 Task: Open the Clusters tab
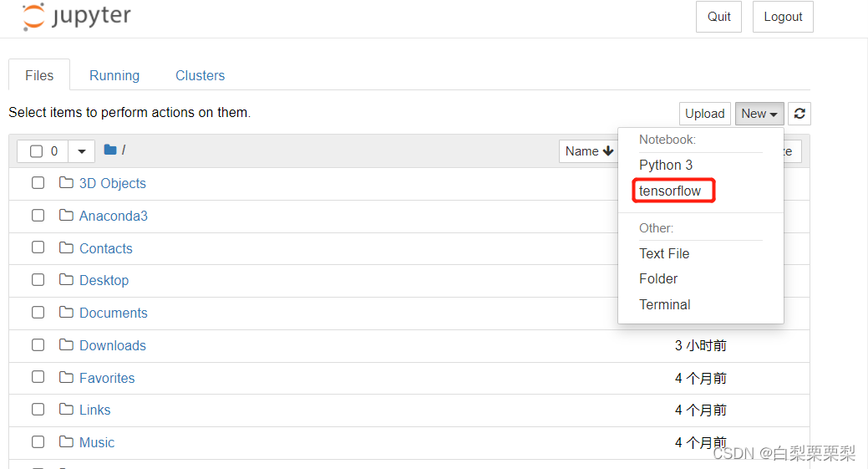point(200,75)
